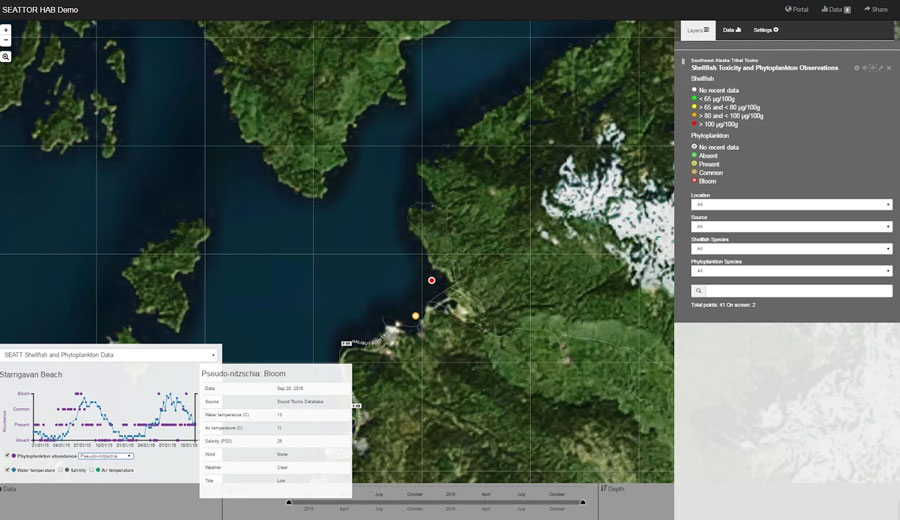Expand SEATT Shellfish and Phytoplankton Data selector

point(109,354)
